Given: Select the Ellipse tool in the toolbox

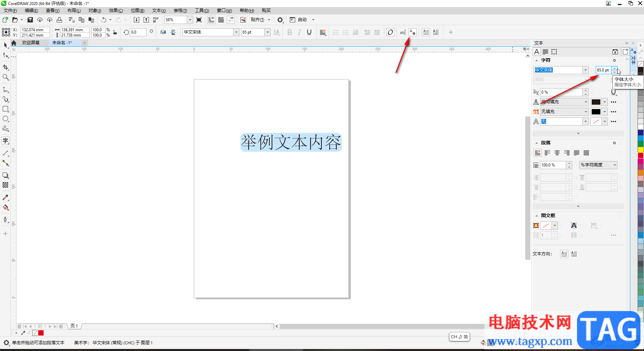Looking at the screenshot, I should tap(5, 119).
